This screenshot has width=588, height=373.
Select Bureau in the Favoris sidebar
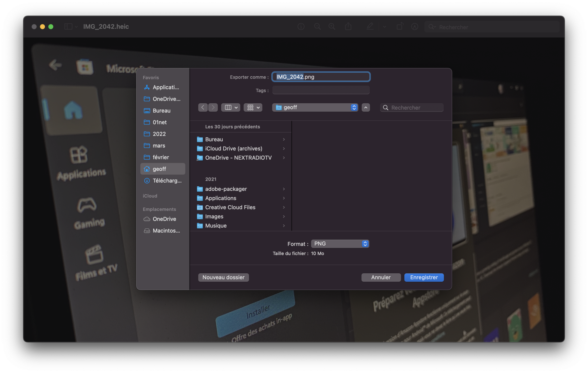(x=163, y=111)
